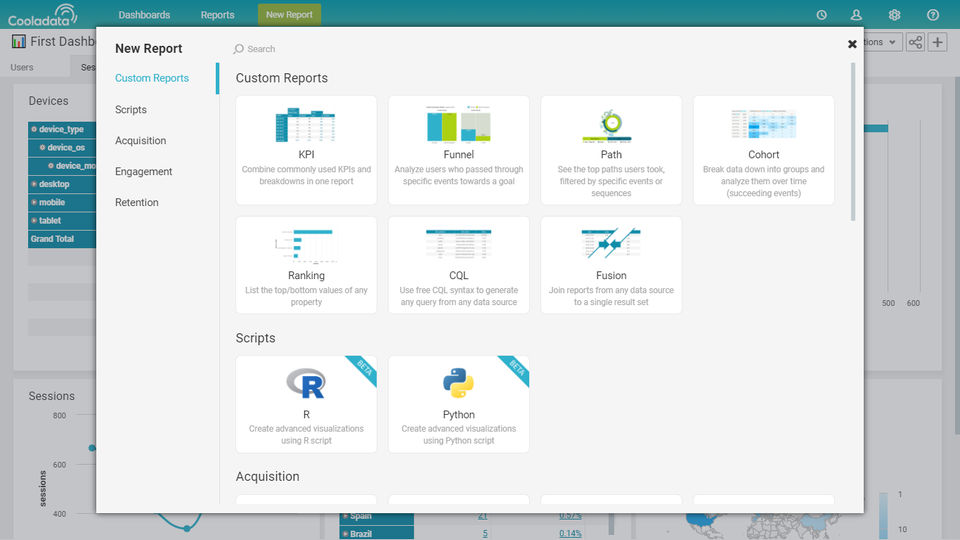This screenshot has width=960, height=540.
Task: Click Brazil percentage link 0.14%
Action: (x=570, y=534)
